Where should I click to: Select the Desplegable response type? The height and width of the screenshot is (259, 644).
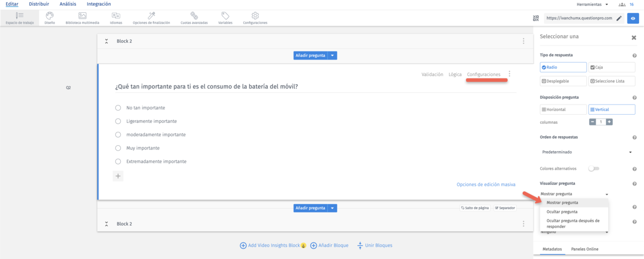[563, 81]
